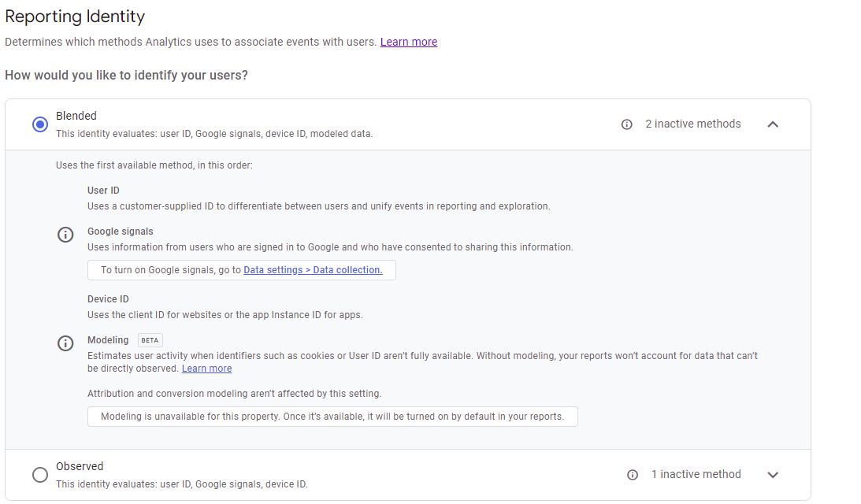Image resolution: width=861 pixels, height=504 pixels.
Task: Select the Observed radio button
Action: [x=40, y=474]
